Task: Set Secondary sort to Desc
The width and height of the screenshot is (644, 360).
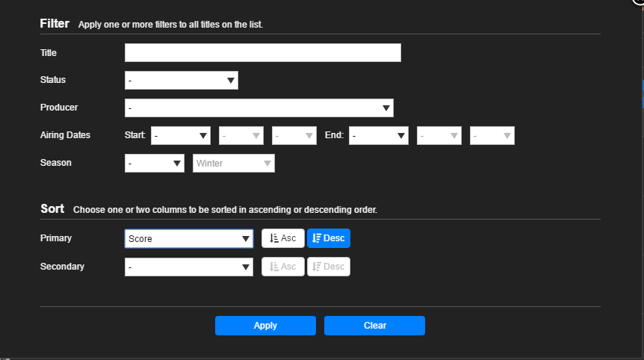Action: coord(329,267)
